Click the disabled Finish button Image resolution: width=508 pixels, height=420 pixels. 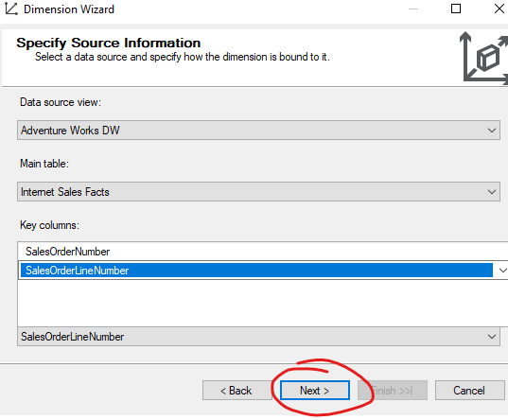point(393,391)
